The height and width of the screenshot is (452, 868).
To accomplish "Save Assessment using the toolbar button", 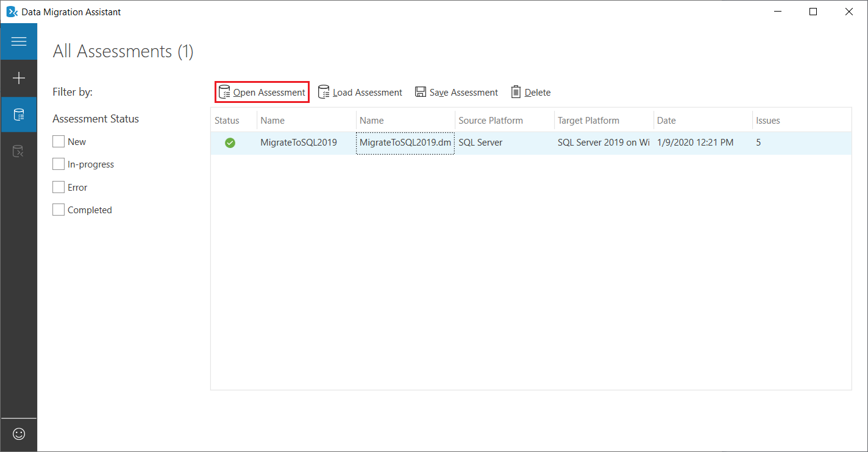I will pyautogui.click(x=457, y=92).
